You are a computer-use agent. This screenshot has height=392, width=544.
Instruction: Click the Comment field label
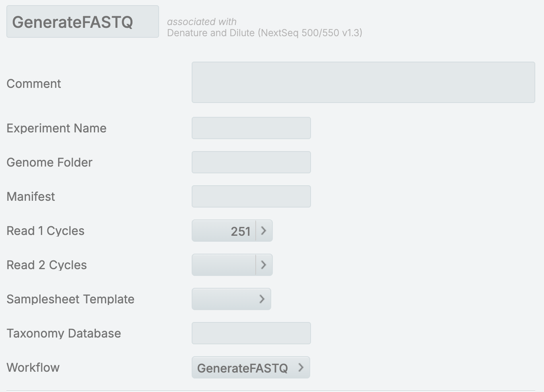pos(34,83)
